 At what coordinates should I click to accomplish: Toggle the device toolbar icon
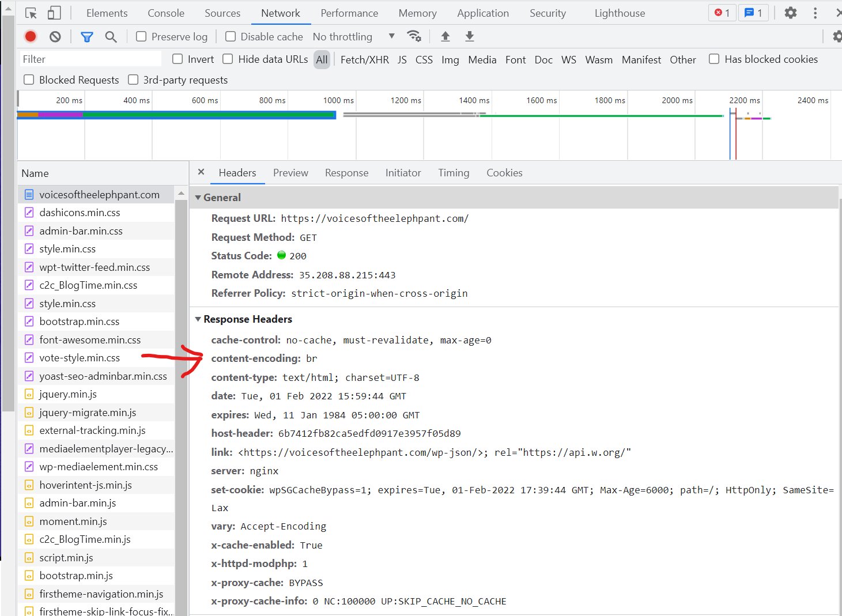pos(54,13)
